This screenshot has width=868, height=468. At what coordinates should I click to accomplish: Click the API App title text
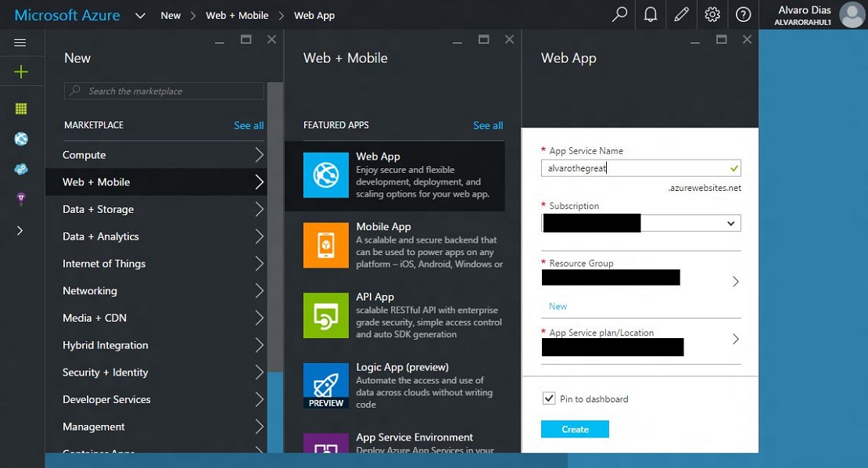point(375,297)
